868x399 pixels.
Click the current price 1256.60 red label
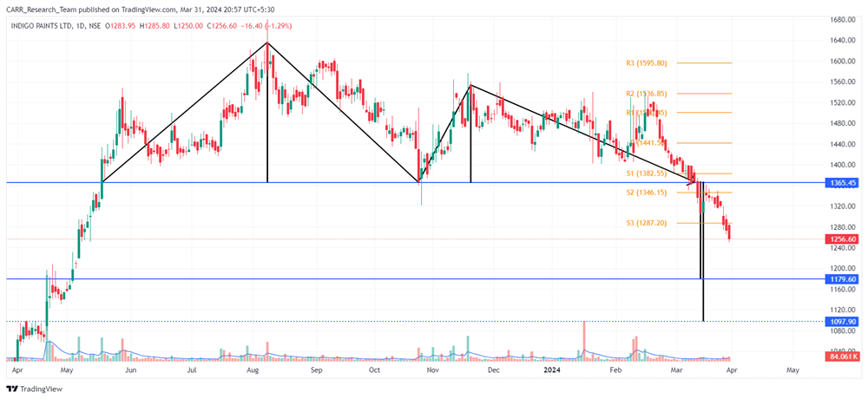click(x=843, y=239)
